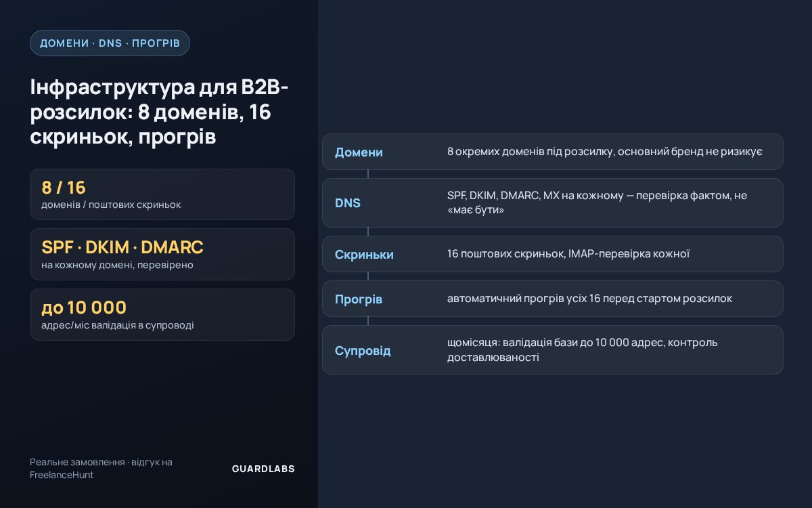Open the Скриньки row
The image size is (812, 508).
553,254
